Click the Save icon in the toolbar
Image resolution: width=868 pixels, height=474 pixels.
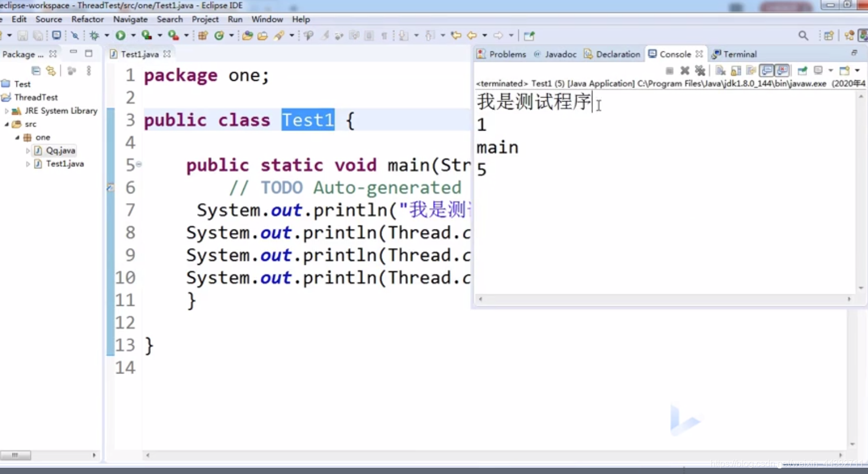click(x=23, y=36)
